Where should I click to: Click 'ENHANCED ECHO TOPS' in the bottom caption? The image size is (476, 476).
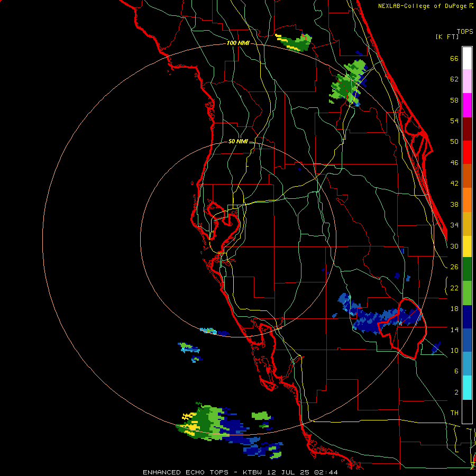click(186, 472)
